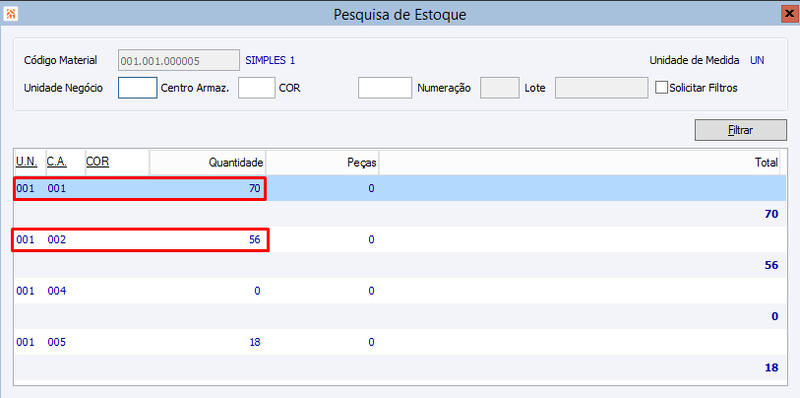Click quantity value 18 in Quantidade column

click(x=255, y=342)
